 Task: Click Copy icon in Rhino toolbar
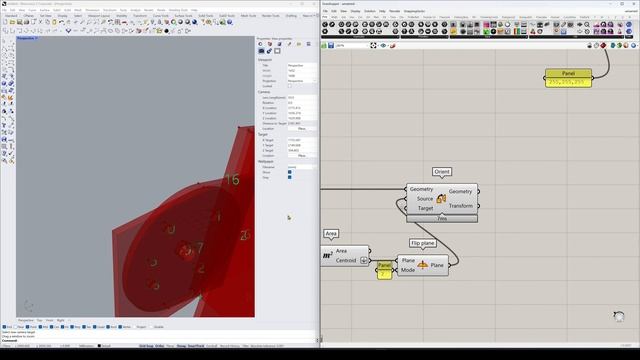pyautogui.click(x=47, y=22)
